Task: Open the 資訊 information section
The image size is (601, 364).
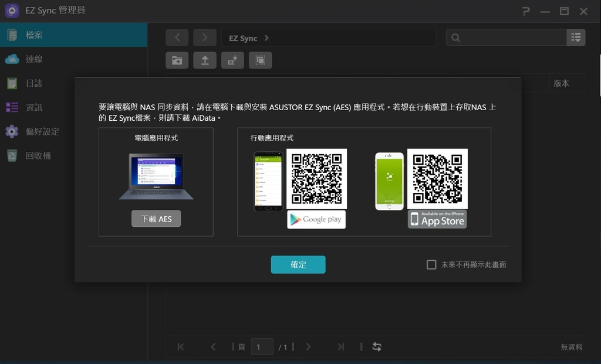Action: 73,107
